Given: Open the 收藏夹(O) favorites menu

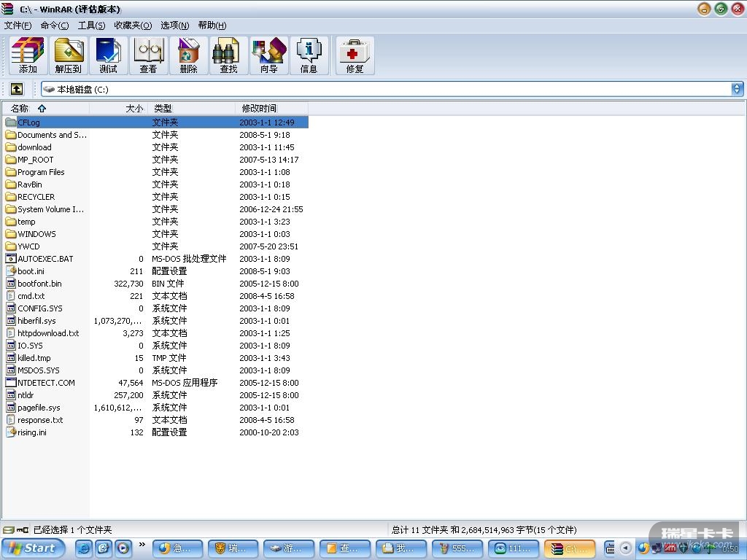Looking at the screenshot, I should pos(133,26).
